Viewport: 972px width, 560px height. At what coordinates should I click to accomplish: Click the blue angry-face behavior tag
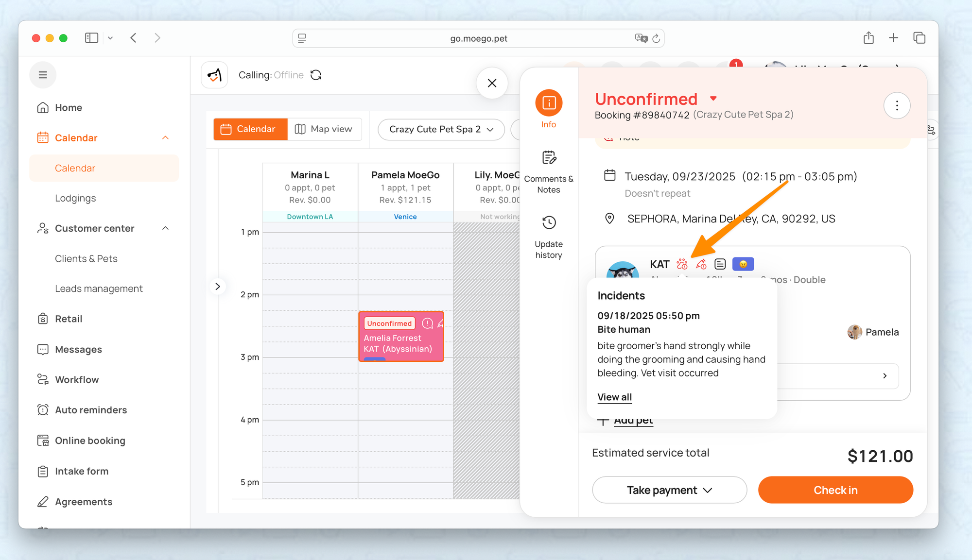(x=743, y=264)
